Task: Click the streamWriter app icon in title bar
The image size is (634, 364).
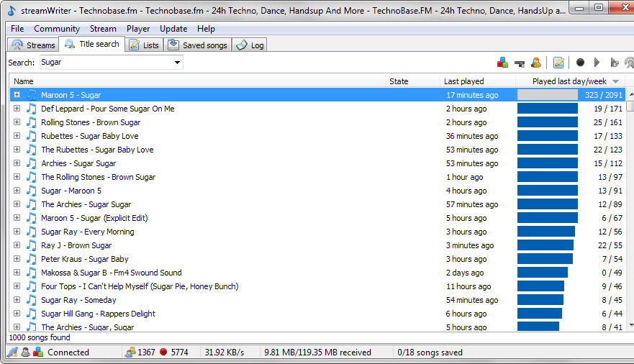Action: [x=12, y=11]
